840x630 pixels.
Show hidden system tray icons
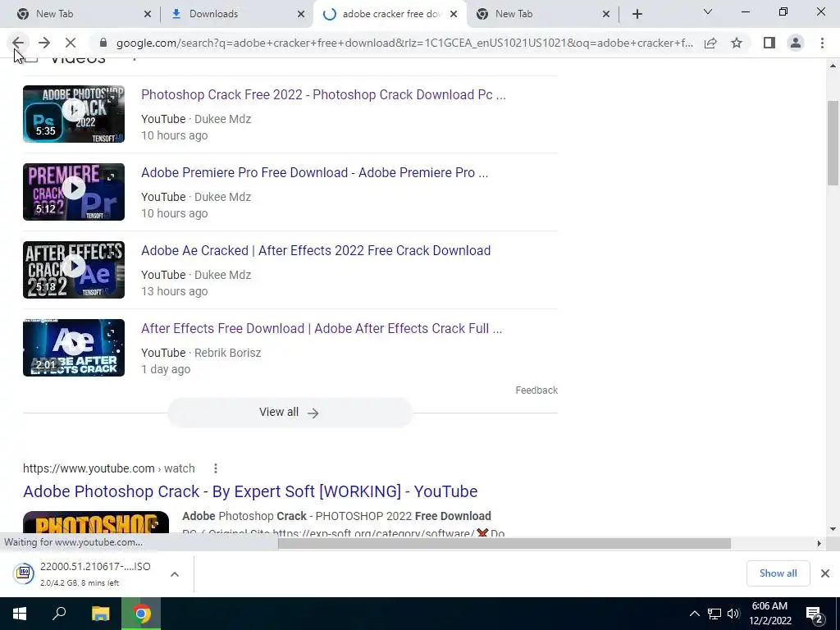(x=694, y=614)
